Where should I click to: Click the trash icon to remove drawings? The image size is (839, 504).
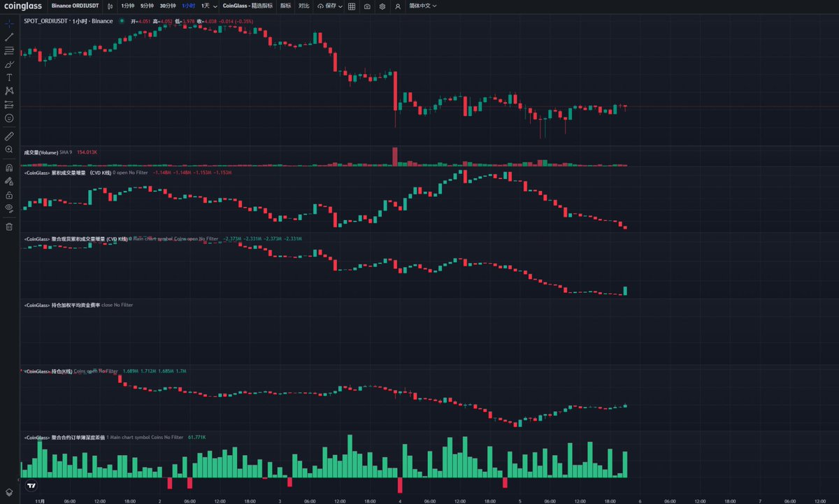click(x=9, y=226)
